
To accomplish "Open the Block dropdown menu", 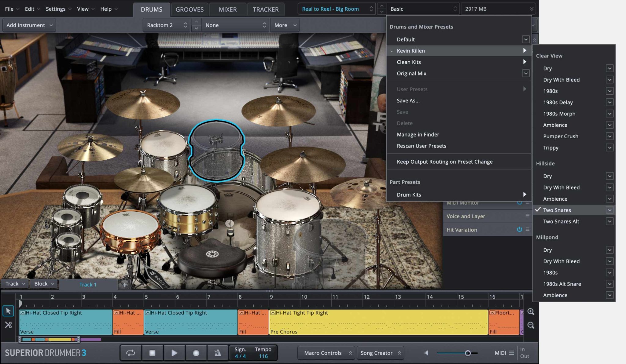I will (44, 284).
